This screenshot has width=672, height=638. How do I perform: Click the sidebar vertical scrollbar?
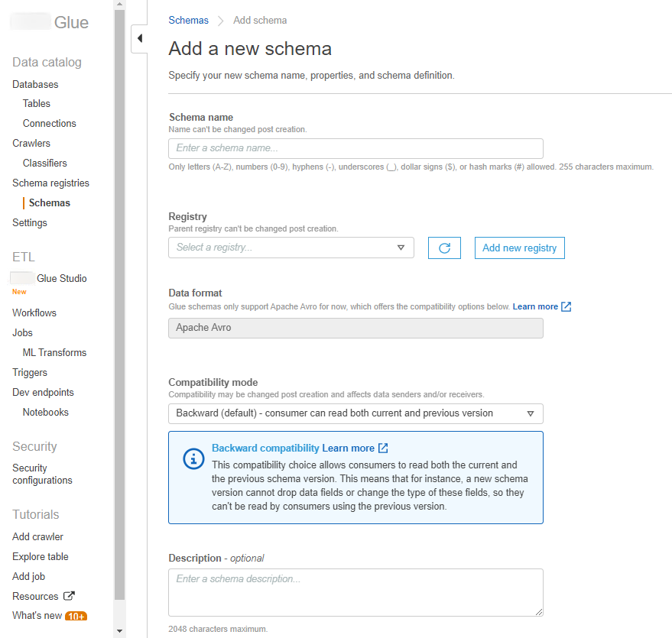tap(119, 306)
